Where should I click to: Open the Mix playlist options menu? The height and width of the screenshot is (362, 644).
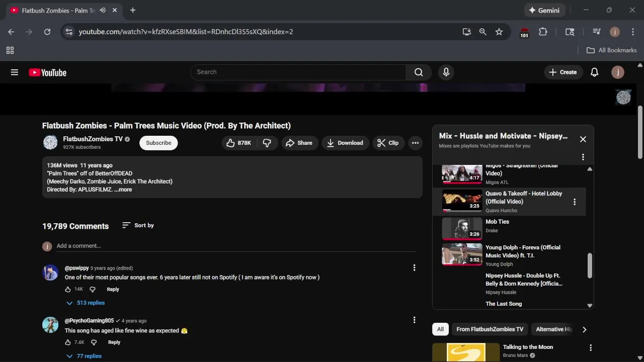tap(583, 157)
